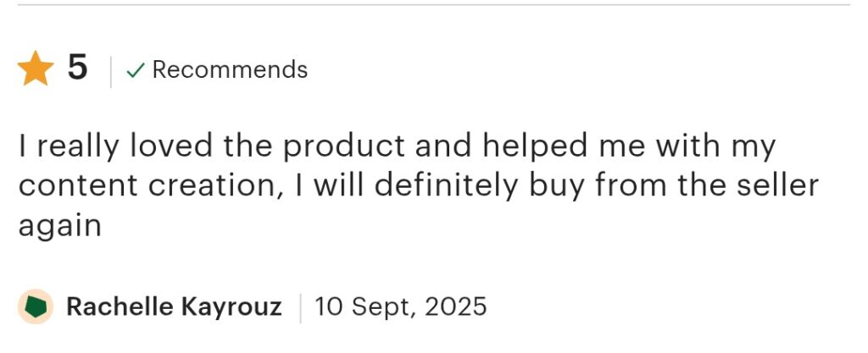Click the orange star rating icon
This screenshot has height=353, width=868.
click(x=36, y=69)
